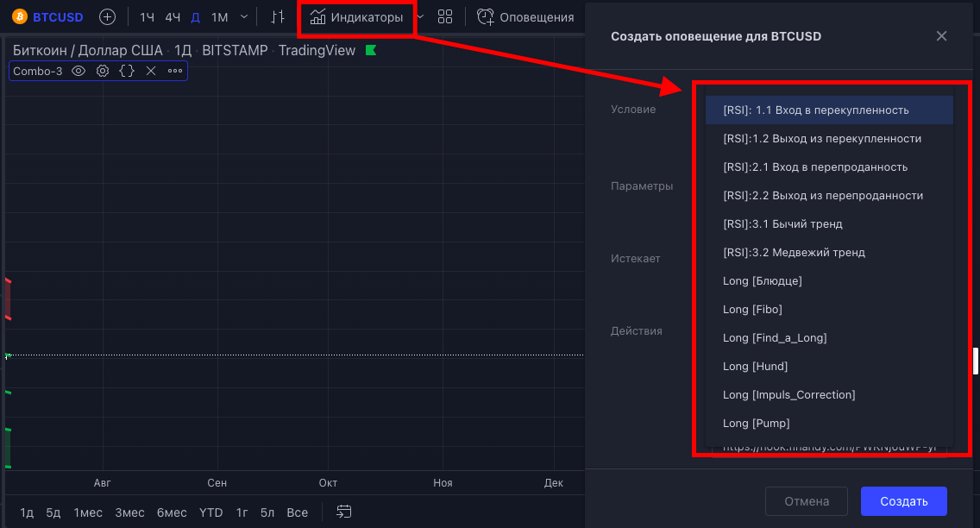Set range to 1мес
This screenshot has height=528, width=980.
[x=88, y=512]
